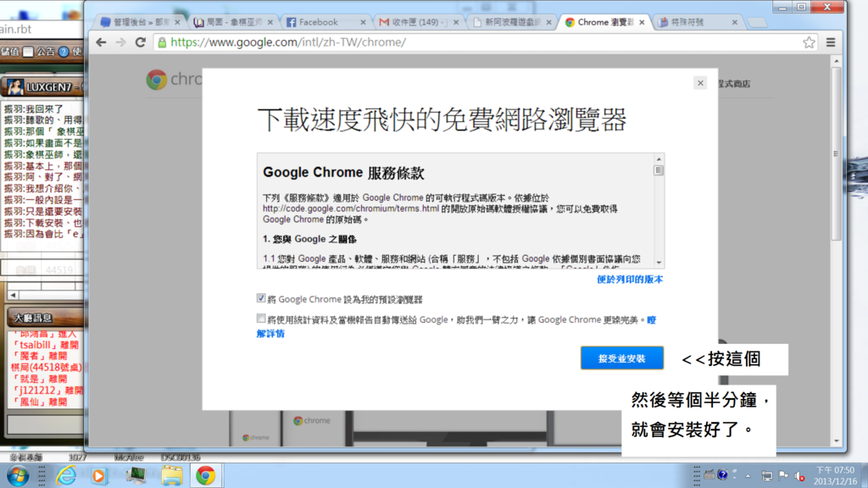Click the 1. 您與 Google 之關係 heading
Viewport: 868px width, 488px height.
tap(309, 239)
